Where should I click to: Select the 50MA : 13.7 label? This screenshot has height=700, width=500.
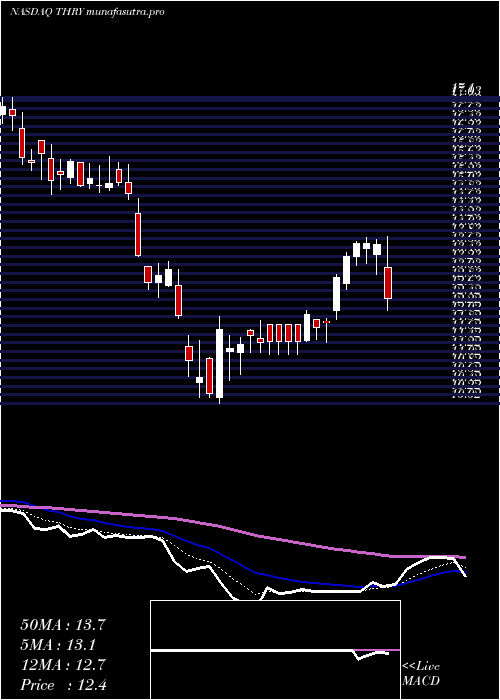63,625
